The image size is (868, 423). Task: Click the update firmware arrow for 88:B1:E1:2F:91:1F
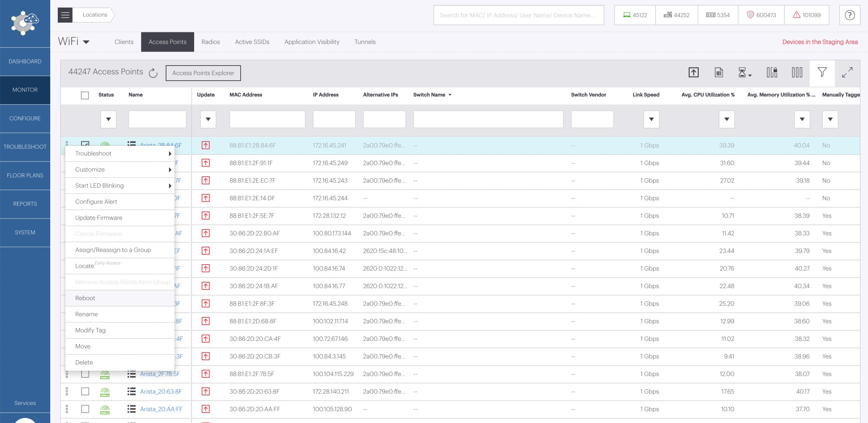pos(206,163)
